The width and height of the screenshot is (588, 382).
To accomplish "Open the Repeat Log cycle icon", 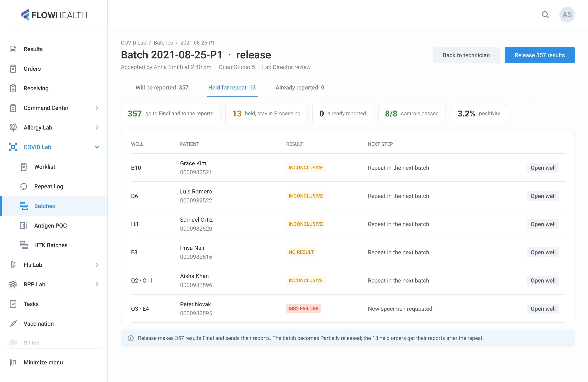I will click(24, 186).
